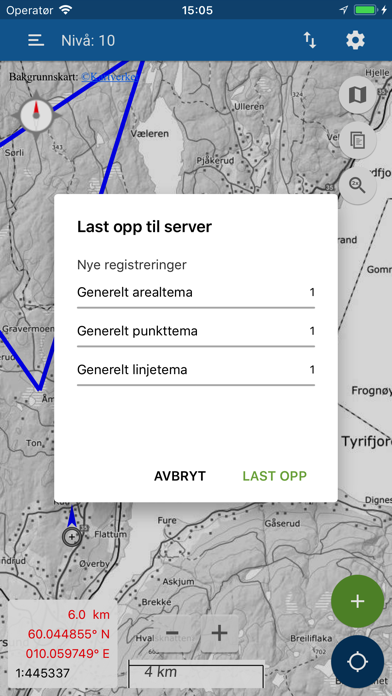Viewport: 392px width, 696px height.
Task: Tap the sync up/down arrows icon
Action: coord(310,40)
